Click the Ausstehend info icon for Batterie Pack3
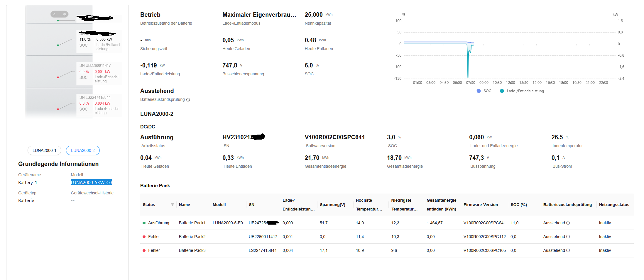The image size is (644, 280). (x=568, y=250)
